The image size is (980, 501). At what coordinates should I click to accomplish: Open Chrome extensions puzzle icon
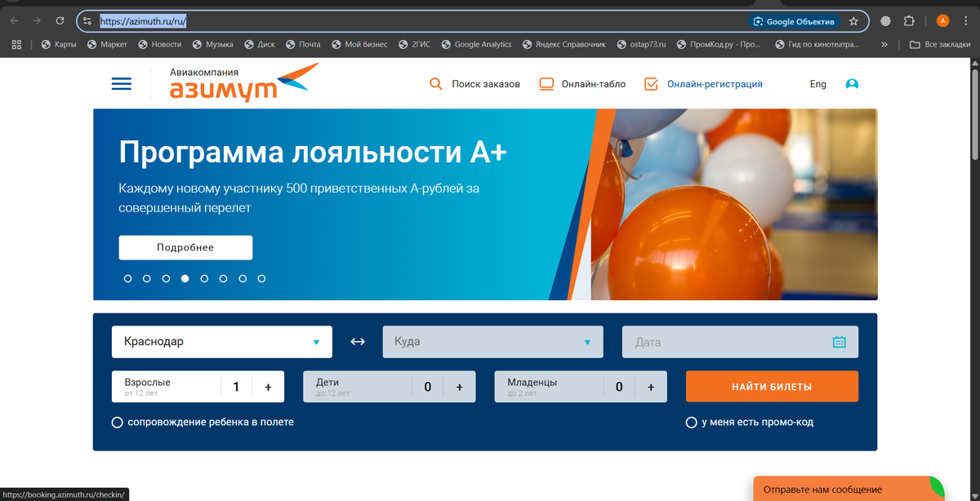point(909,21)
